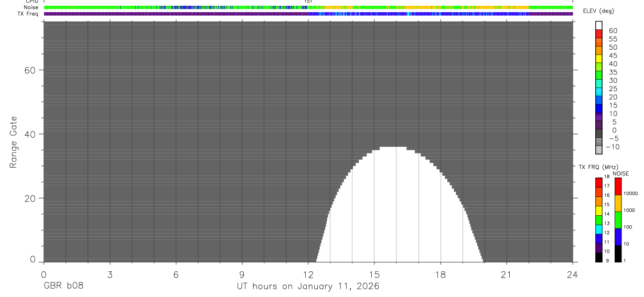Click the '14' label on TX FRQ legend
The image size is (644, 297).
pos(607,214)
